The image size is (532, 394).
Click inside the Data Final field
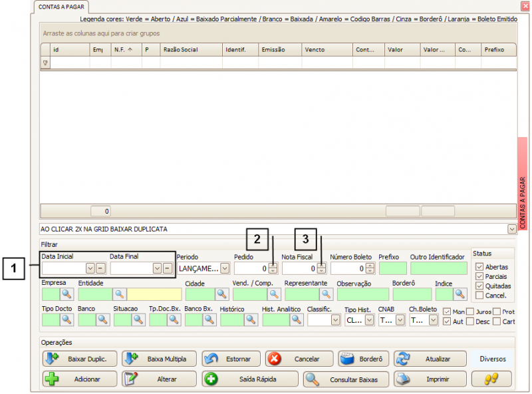(130, 268)
